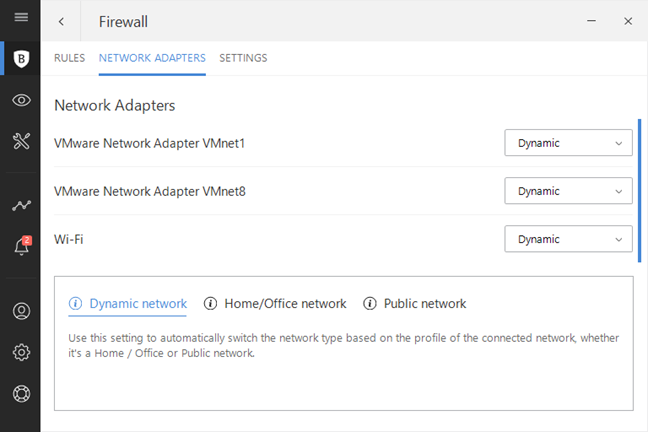648x432 pixels.
Task: Open the Utilities tools section
Action: [20, 141]
